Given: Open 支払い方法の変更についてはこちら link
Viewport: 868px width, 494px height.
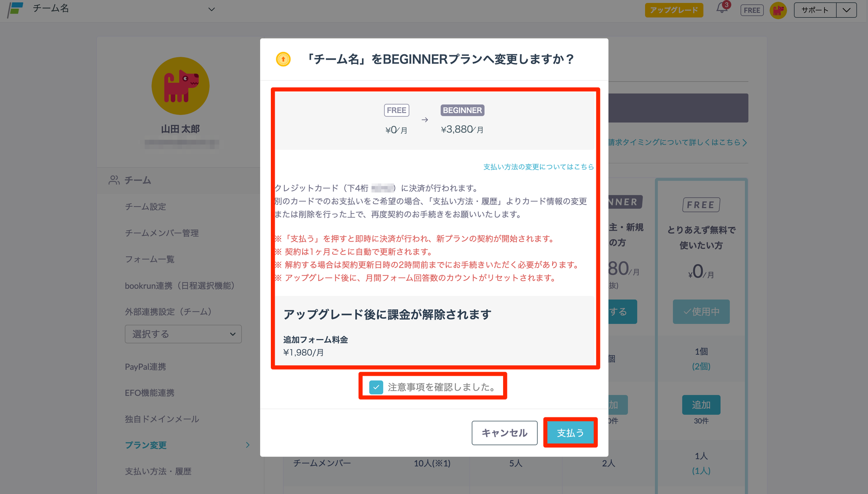Looking at the screenshot, I should (538, 167).
